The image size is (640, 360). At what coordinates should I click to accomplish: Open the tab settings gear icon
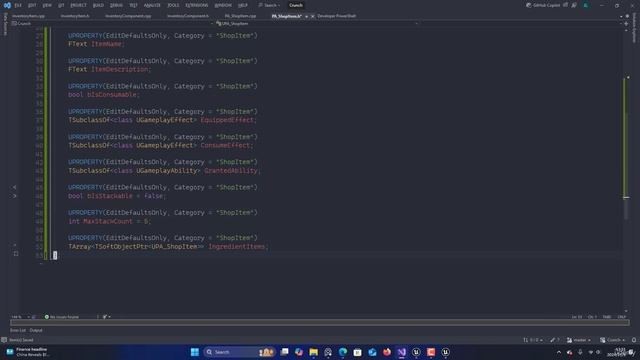[x=627, y=16]
